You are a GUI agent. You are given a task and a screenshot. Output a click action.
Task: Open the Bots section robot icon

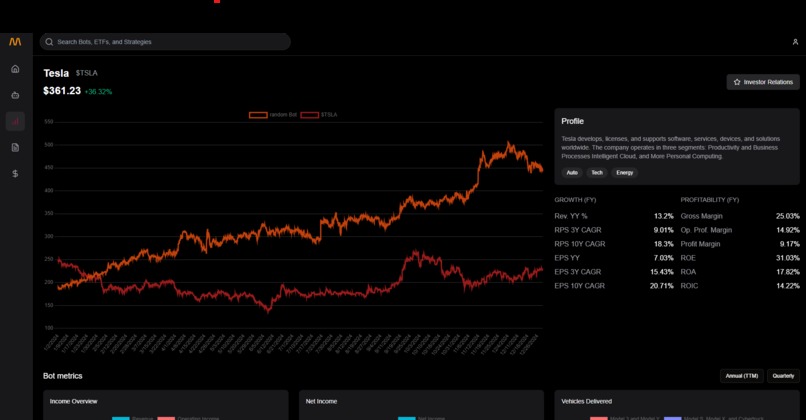tap(15, 95)
